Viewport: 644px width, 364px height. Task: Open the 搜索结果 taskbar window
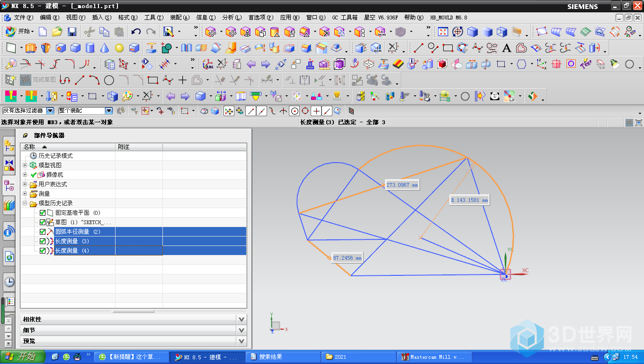coord(283,357)
